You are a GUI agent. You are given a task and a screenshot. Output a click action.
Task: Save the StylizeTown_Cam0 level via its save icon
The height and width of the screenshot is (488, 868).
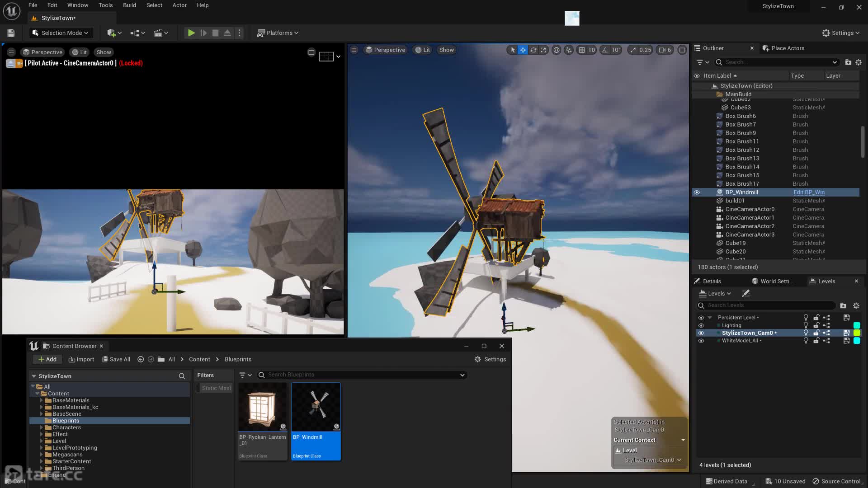click(847, 333)
